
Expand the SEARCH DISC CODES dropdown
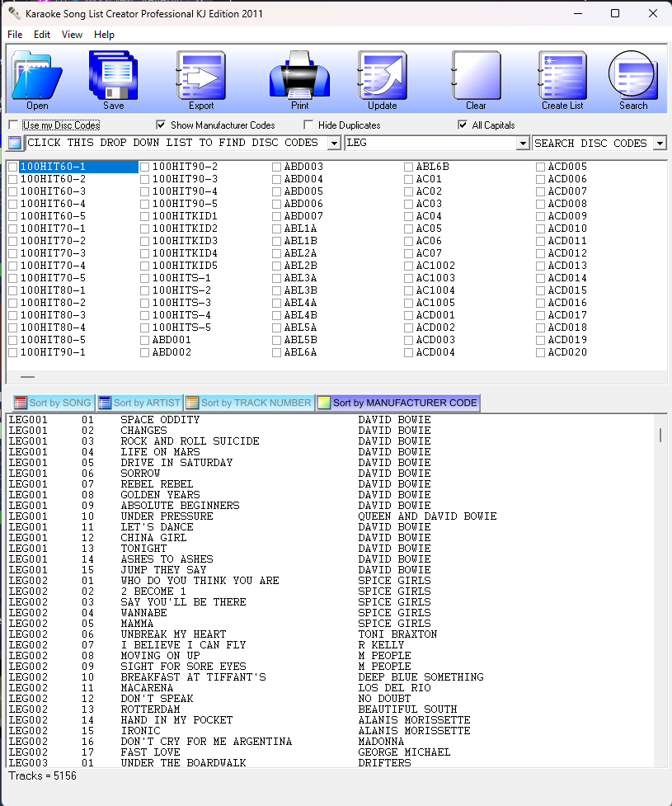point(660,143)
